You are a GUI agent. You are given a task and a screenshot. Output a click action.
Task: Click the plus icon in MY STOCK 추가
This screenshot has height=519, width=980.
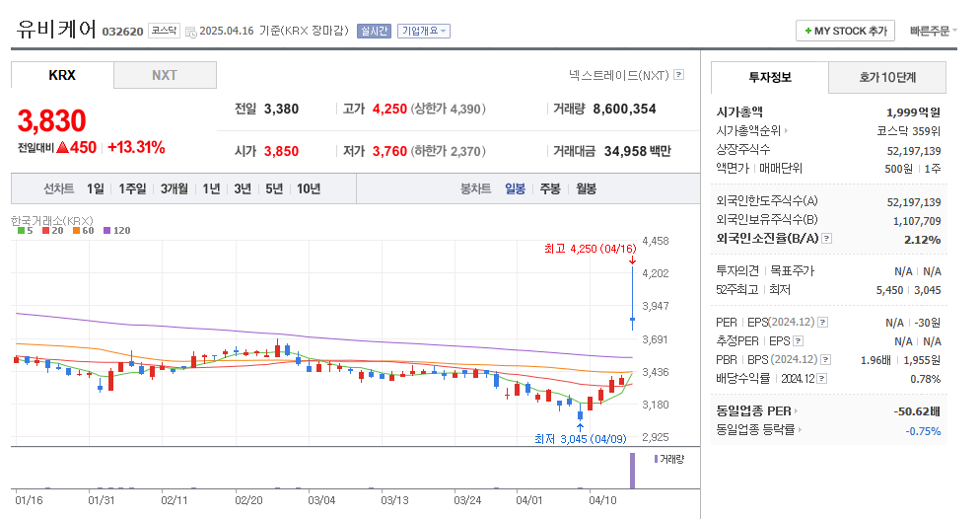coord(808,31)
